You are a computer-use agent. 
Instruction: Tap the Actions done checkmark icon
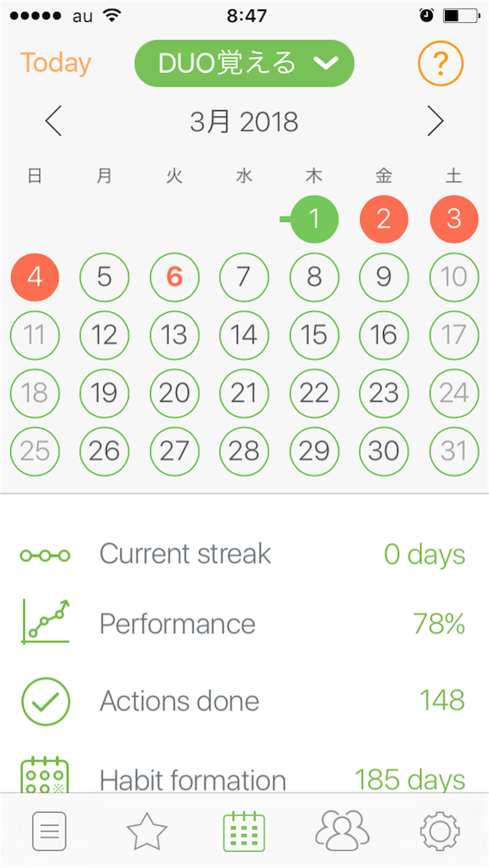pos(46,701)
